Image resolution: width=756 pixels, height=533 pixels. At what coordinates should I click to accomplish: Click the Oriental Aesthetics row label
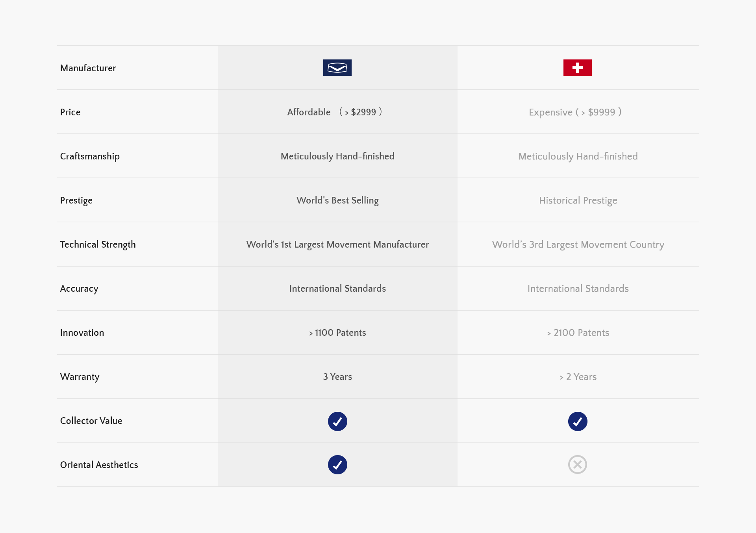(x=99, y=465)
